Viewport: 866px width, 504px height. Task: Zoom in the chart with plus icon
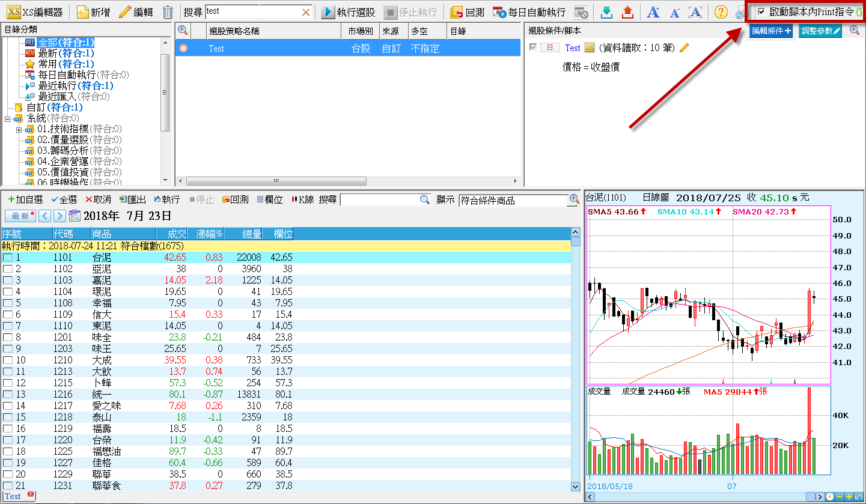(x=849, y=497)
